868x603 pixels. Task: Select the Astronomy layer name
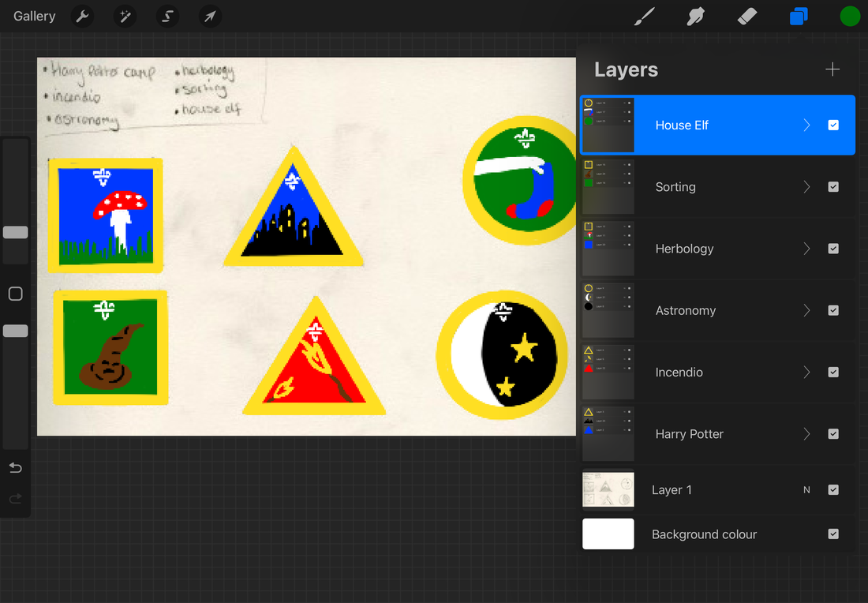[685, 311]
